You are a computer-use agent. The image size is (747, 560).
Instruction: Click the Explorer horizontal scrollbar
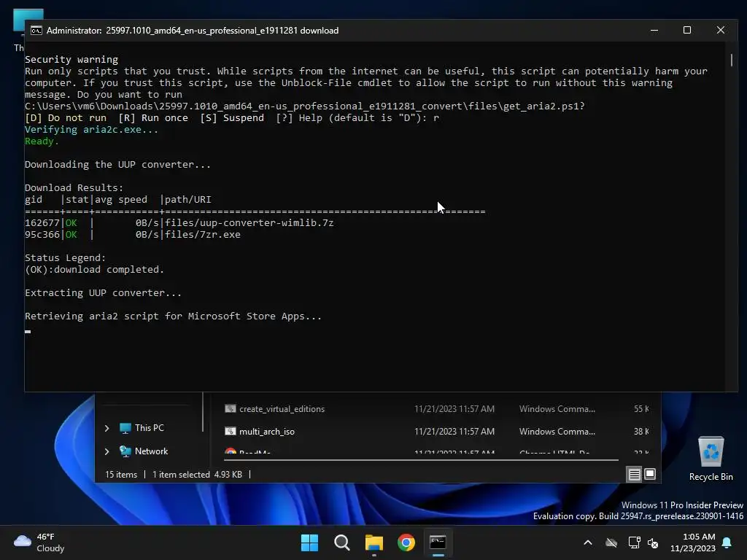click(x=421, y=460)
